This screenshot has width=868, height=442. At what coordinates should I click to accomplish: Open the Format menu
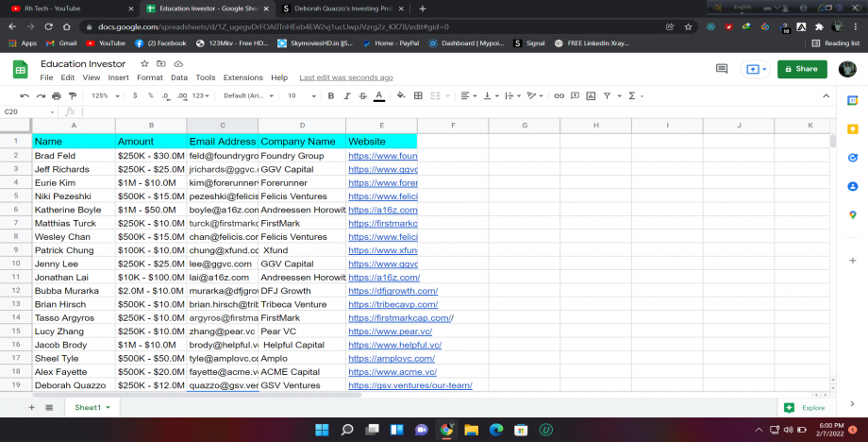149,77
